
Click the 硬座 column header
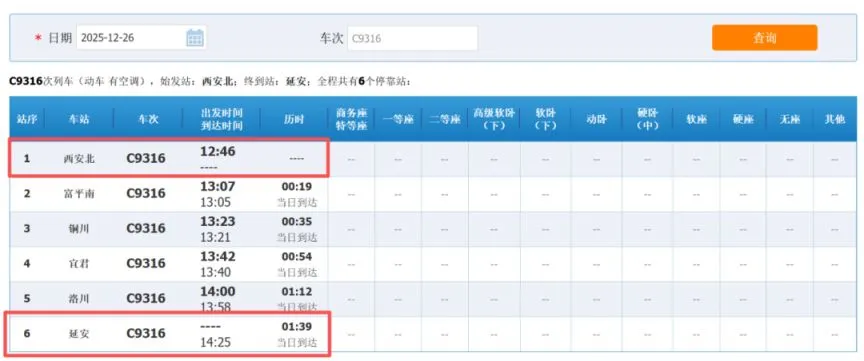coord(743,119)
